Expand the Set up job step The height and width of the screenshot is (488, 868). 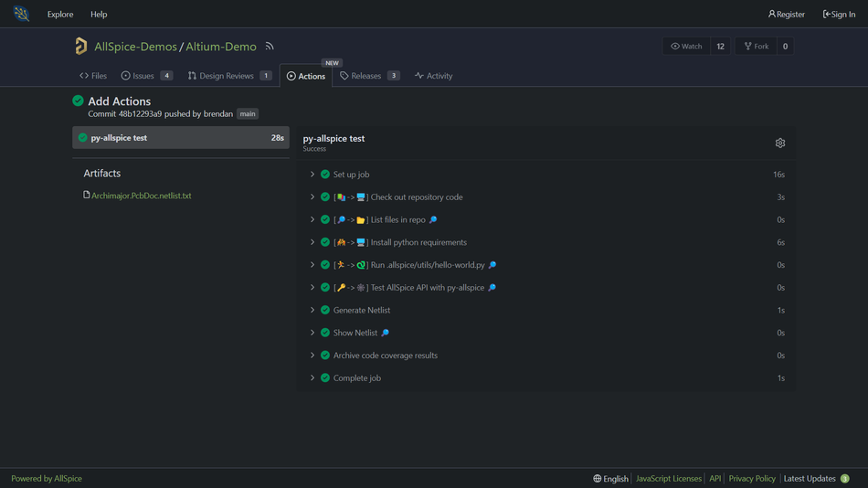click(x=312, y=175)
